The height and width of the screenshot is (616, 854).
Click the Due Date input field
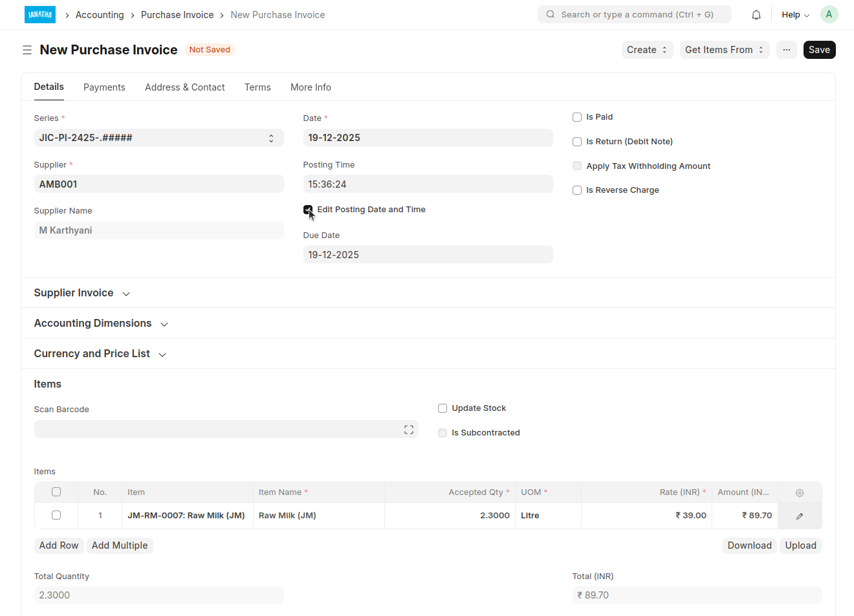coord(428,255)
